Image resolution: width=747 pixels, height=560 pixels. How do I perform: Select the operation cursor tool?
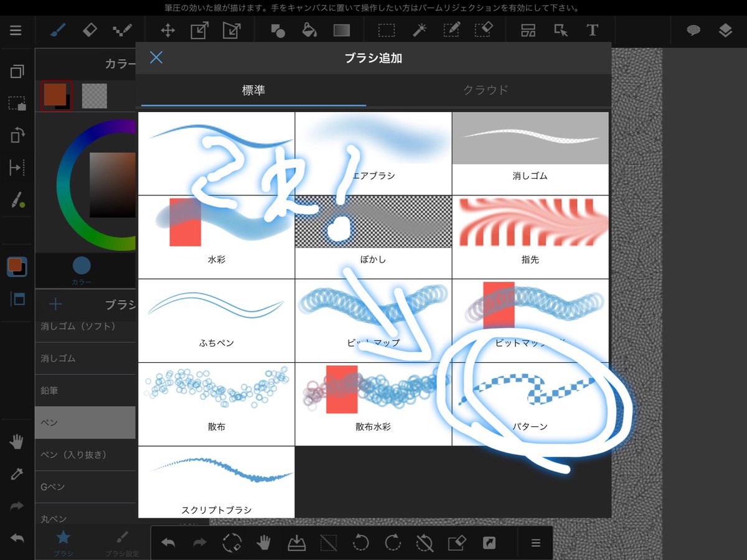pos(560,30)
